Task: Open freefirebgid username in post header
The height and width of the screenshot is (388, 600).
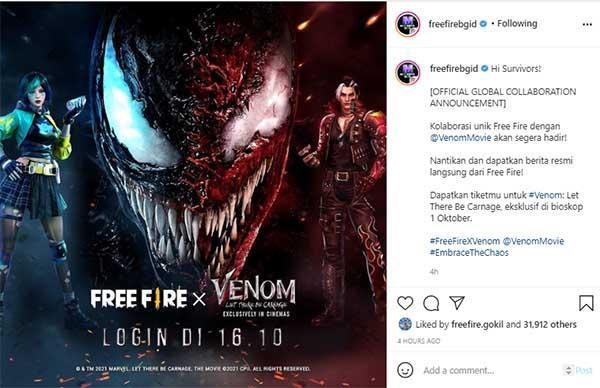Action: pyautogui.click(x=453, y=24)
